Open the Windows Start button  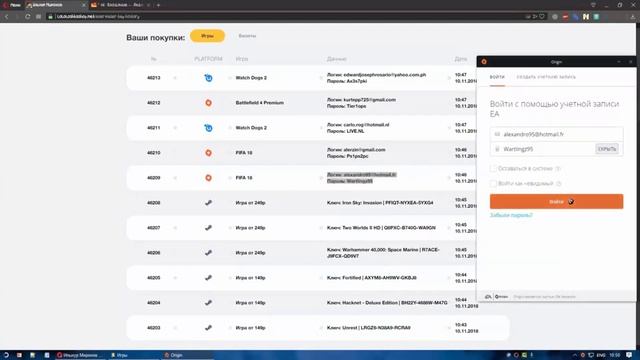point(6,355)
